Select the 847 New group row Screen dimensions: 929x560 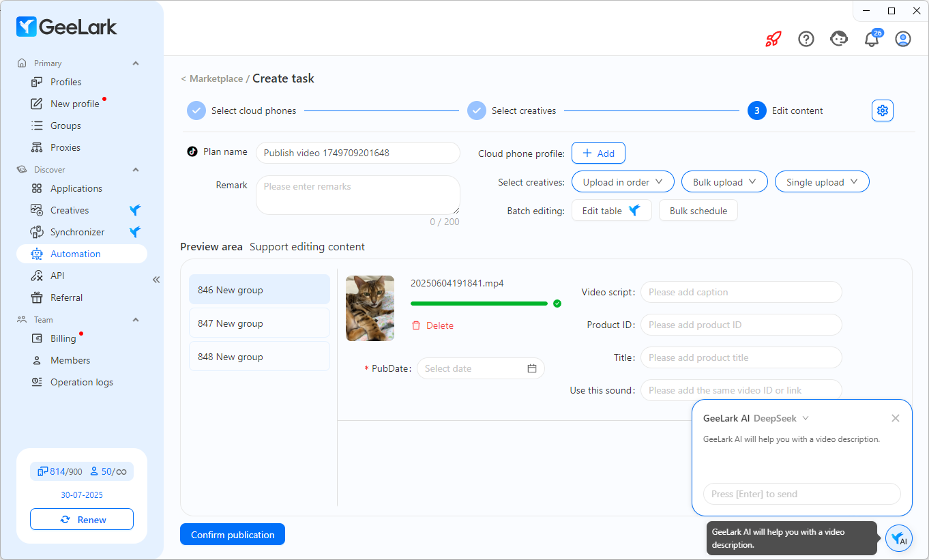(259, 323)
